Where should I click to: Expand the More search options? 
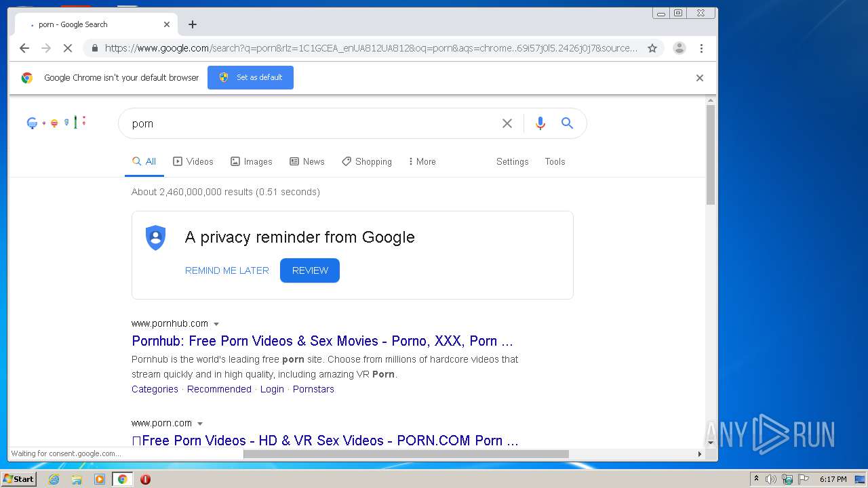point(422,161)
